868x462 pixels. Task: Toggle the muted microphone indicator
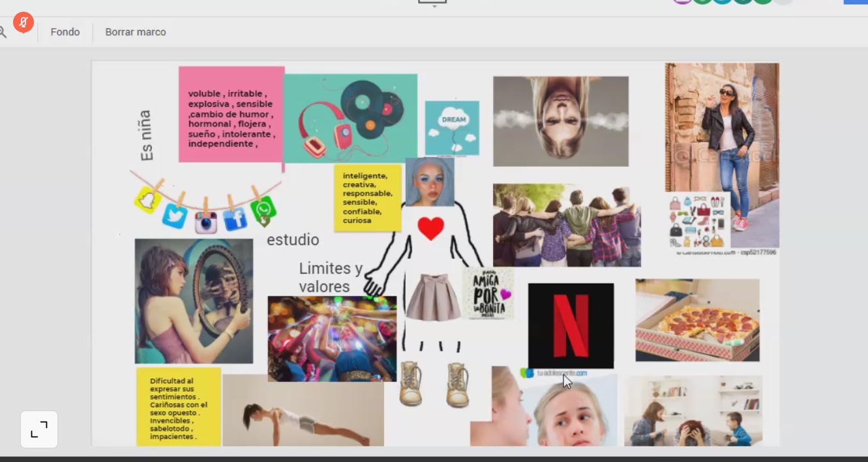click(23, 22)
